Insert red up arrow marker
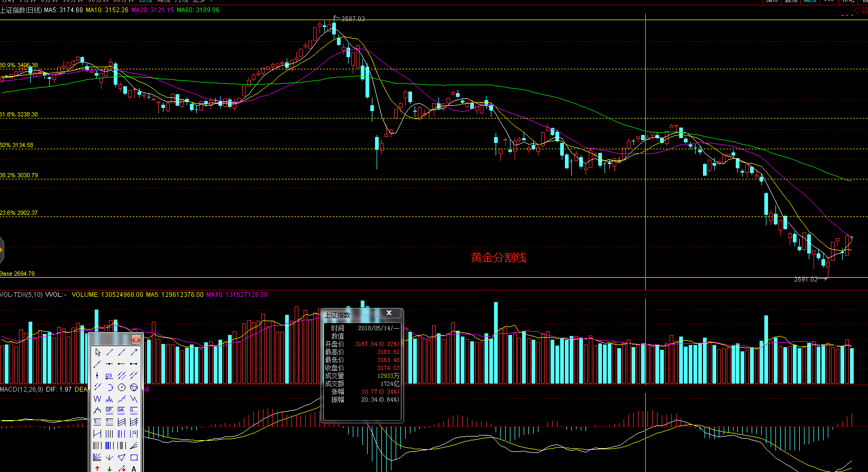This screenshot has height=472, width=868. 97,469
